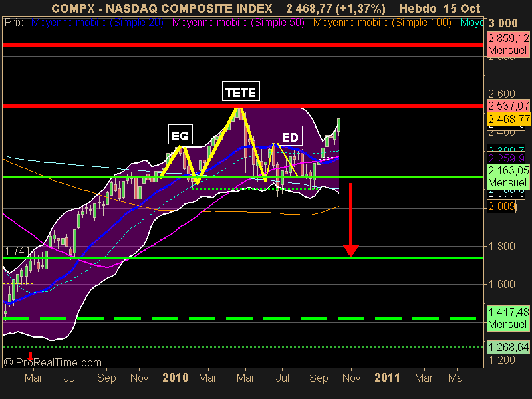Screen dimensions: 532x399
Task: Click the 'Prix' legend label
Action: pos(13,23)
